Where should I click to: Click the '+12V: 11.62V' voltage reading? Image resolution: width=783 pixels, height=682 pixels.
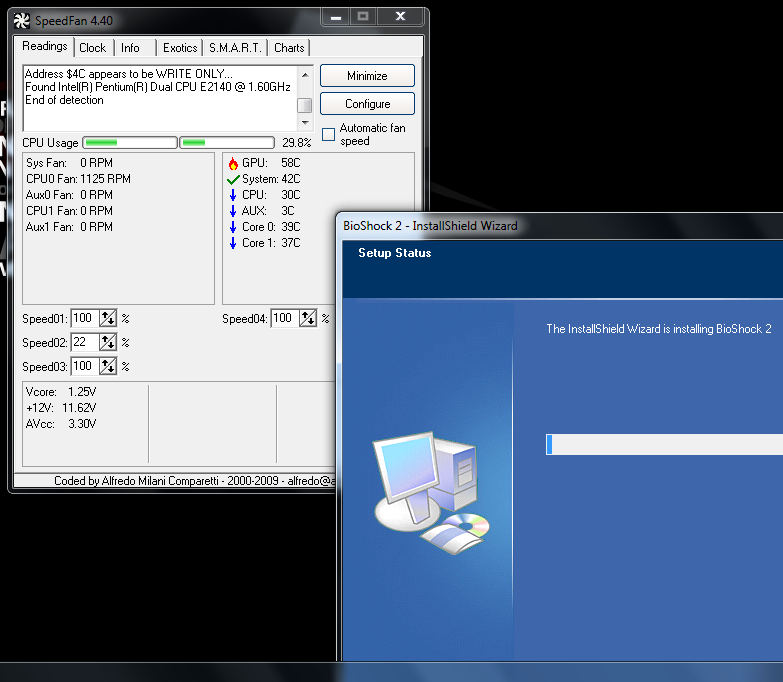tap(61, 408)
